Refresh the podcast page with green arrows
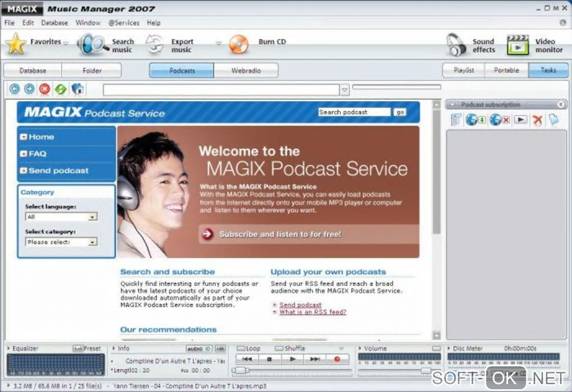The height and width of the screenshot is (392, 572). 61,89
